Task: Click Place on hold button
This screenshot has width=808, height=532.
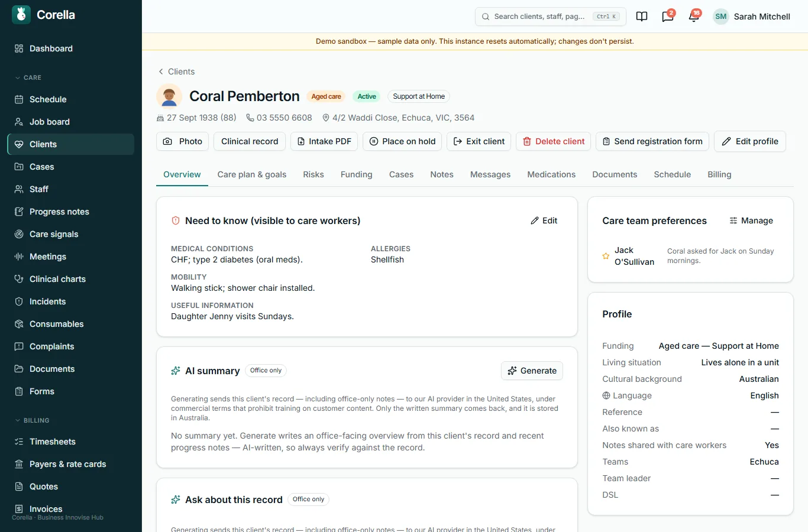Action: tap(402, 141)
